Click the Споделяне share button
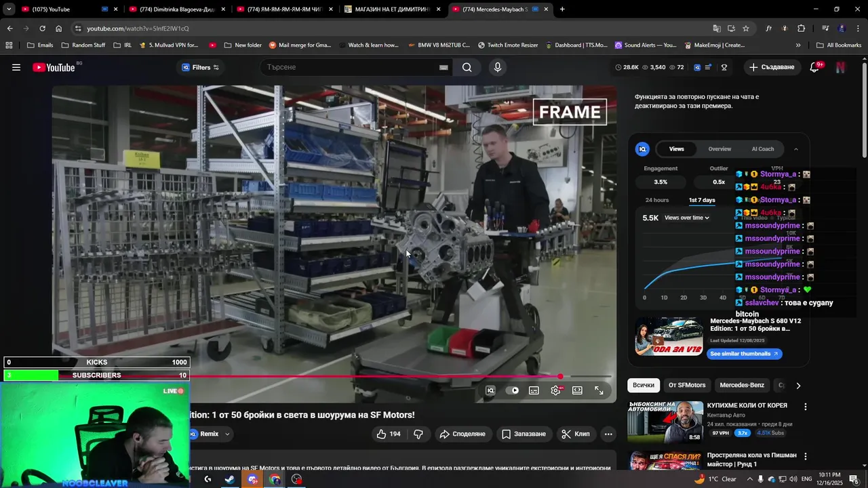This screenshot has width=868, height=488. pyautogui.click(x=462, y=434)
